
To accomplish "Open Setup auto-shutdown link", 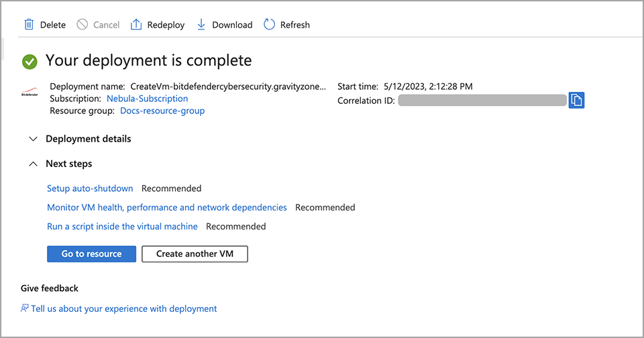I will (90, 188).
